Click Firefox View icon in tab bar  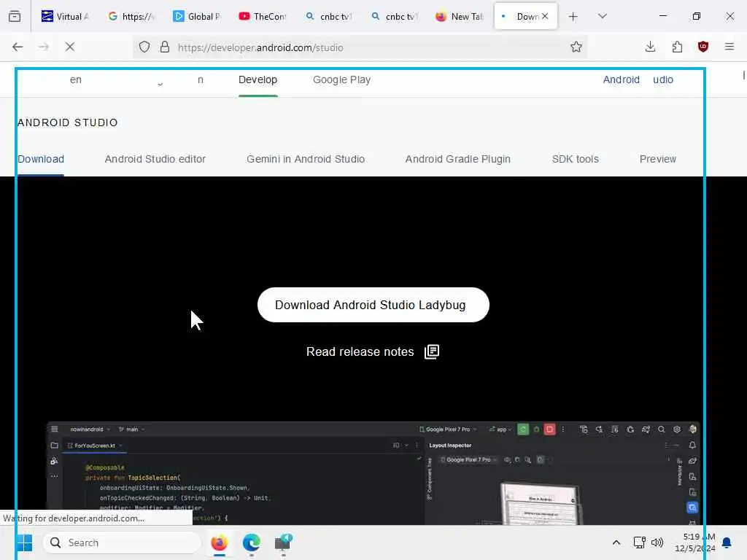point(15,16)
